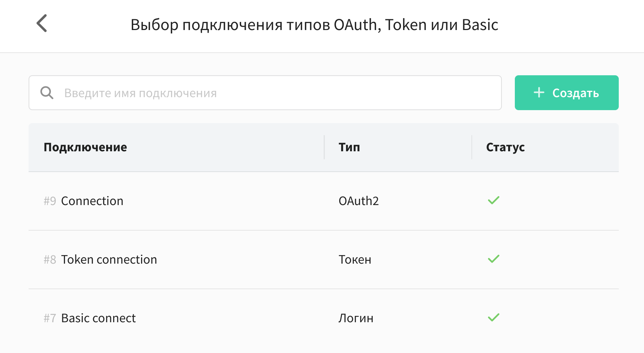This screenshot has width=644, height=353.
Task: Click the Статус column header
Action: tap(505, 147)
